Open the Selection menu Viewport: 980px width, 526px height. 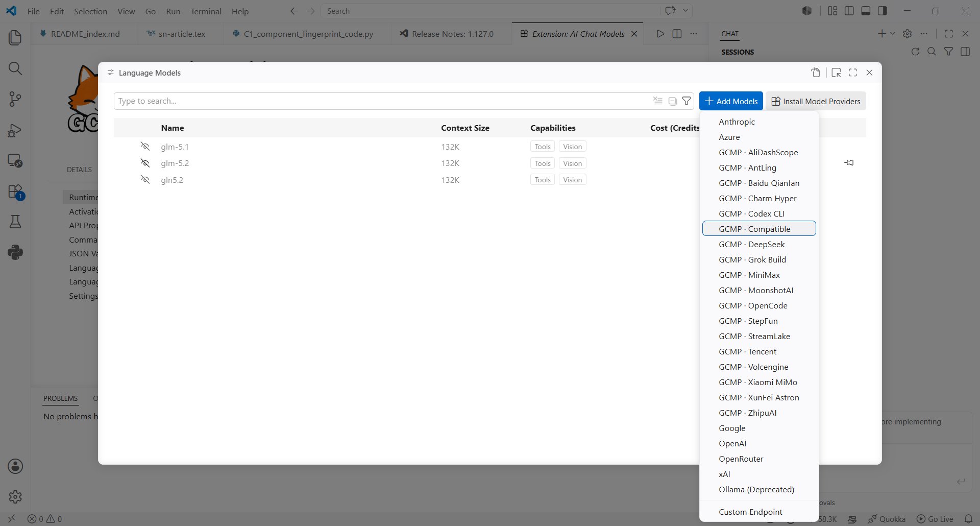[x=90, y=11]
